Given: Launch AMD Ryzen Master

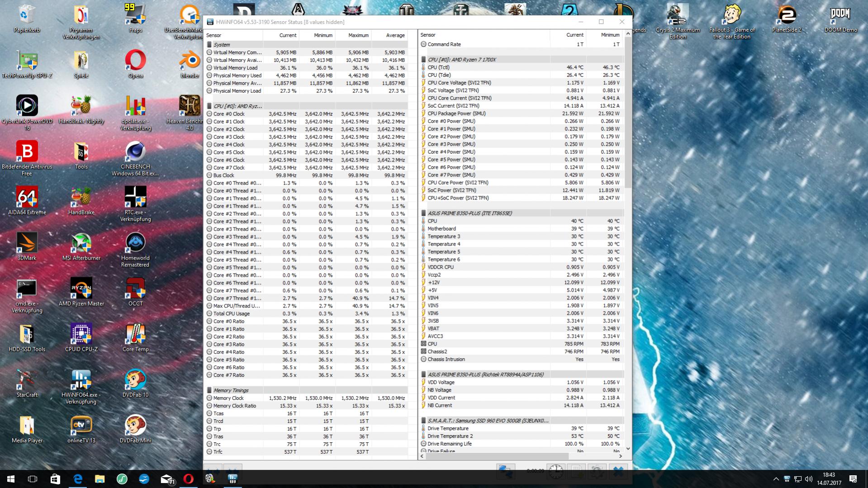Looking at the screenshot, I should (81, 292).
